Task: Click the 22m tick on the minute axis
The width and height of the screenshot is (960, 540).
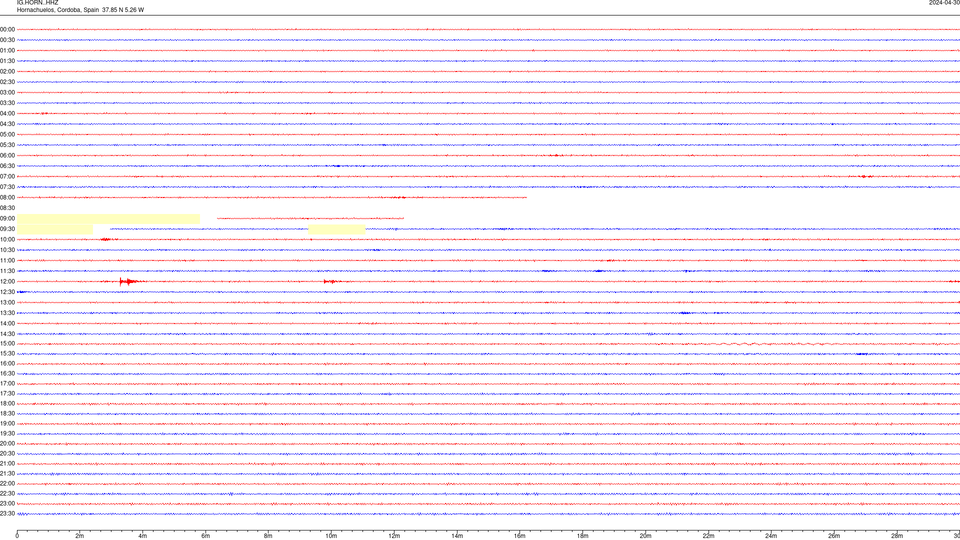Action: [x=708, y=536]
